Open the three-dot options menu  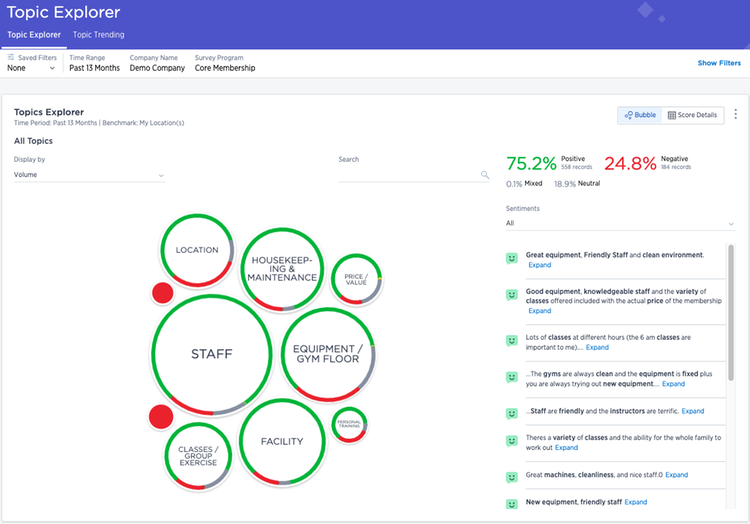pyautogui.click(x=736, y=115)
